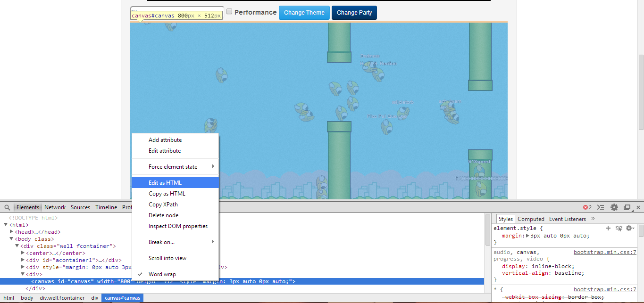Click the Elements panel scrollbar thumb
The height and width of the screenshot is (303, 644).
488,231
